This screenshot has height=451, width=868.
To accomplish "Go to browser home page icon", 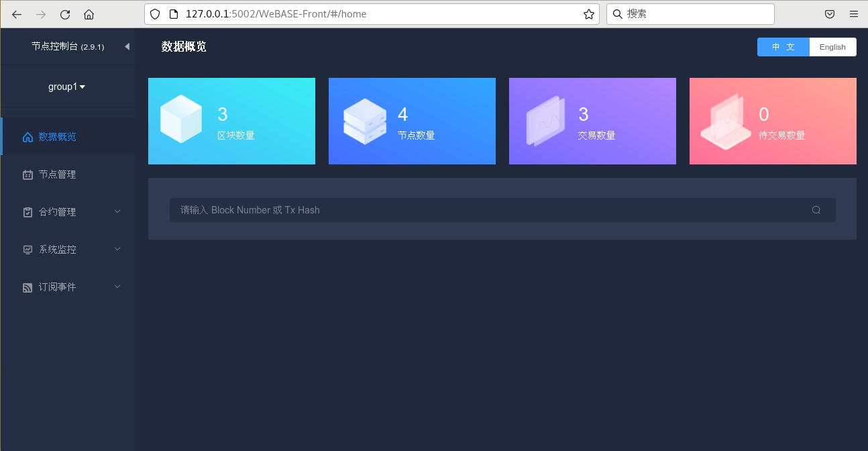I will (89, 14).
